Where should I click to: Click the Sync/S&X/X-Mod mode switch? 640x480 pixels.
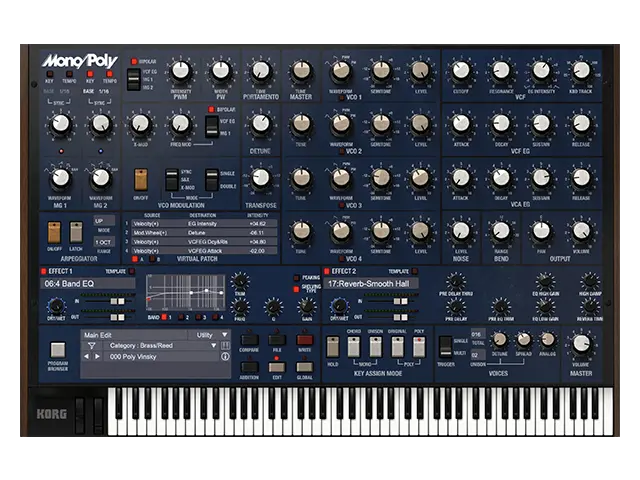click(x=172, y=180)
